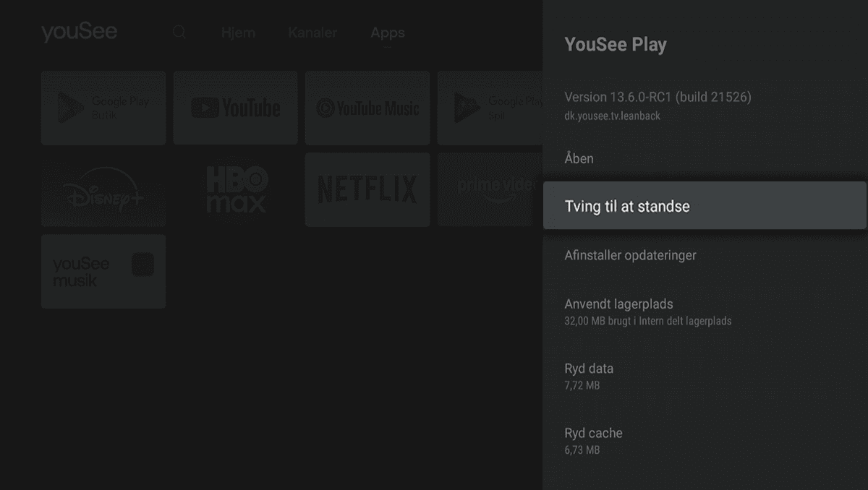Switch to the Kanaler tab
This screenshot has width=868, height=490.
(312, 33)
